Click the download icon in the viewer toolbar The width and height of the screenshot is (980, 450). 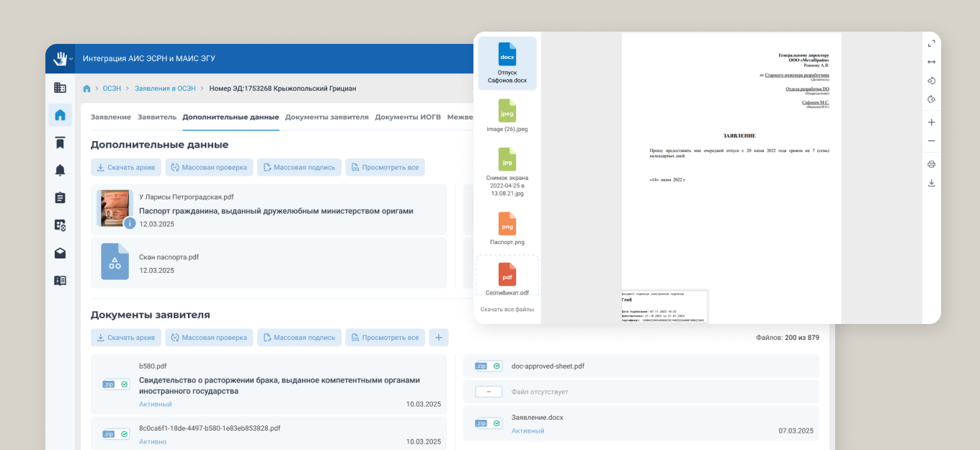click(931, 183)
